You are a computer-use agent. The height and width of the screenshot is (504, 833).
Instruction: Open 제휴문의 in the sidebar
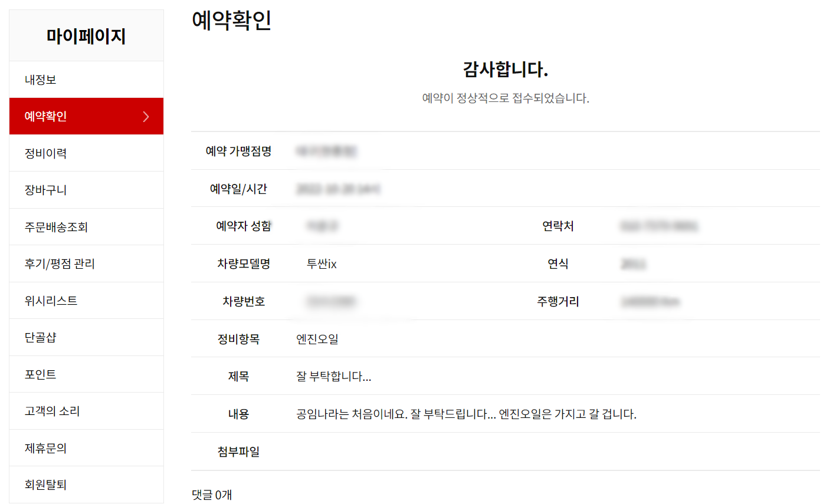click(86, 448)
